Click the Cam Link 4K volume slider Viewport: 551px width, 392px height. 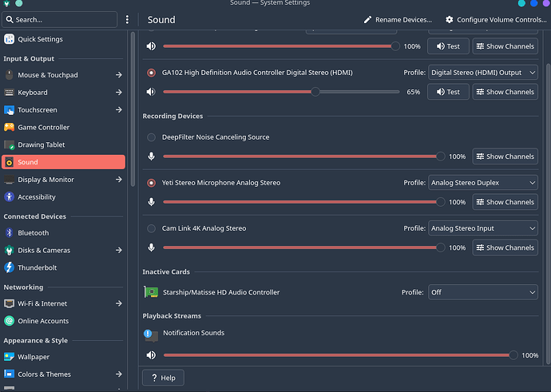coord(304,247)
